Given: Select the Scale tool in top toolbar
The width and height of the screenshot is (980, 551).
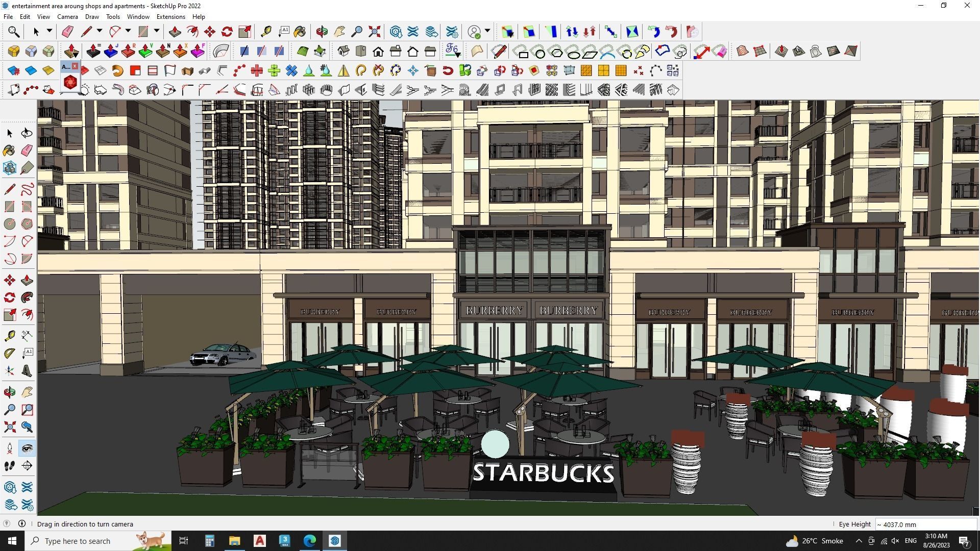Looking at the screenshot, I should click(244, 32).
